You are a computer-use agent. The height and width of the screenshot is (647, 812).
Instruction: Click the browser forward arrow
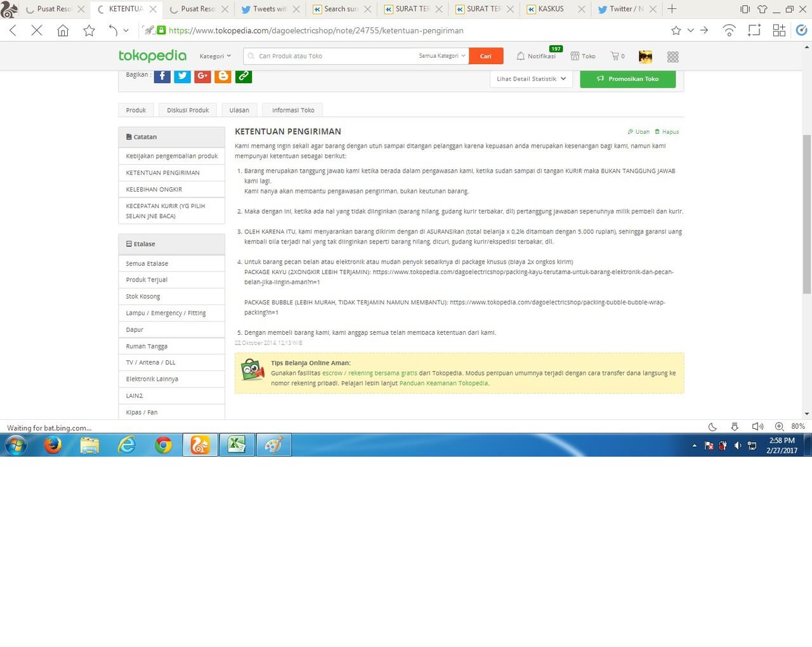[x=704, y=30]
